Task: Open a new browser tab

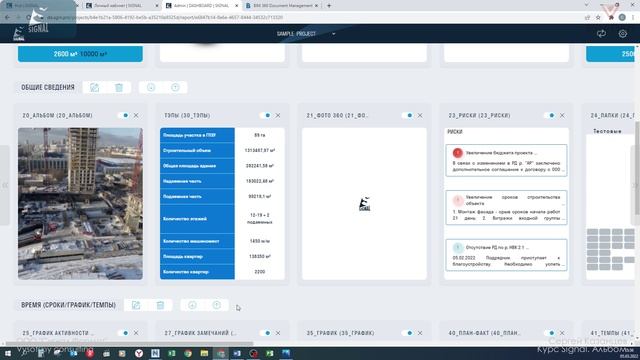Action: 329,6
